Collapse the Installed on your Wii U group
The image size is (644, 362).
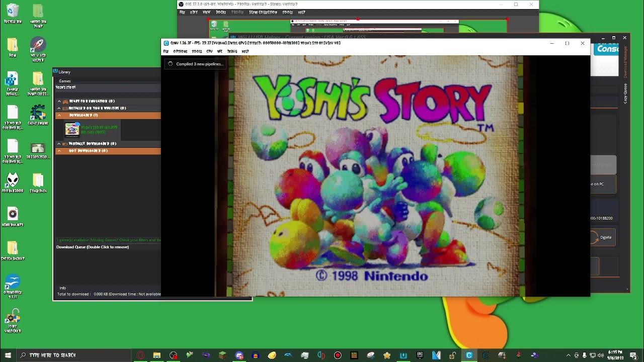point(59,108)
